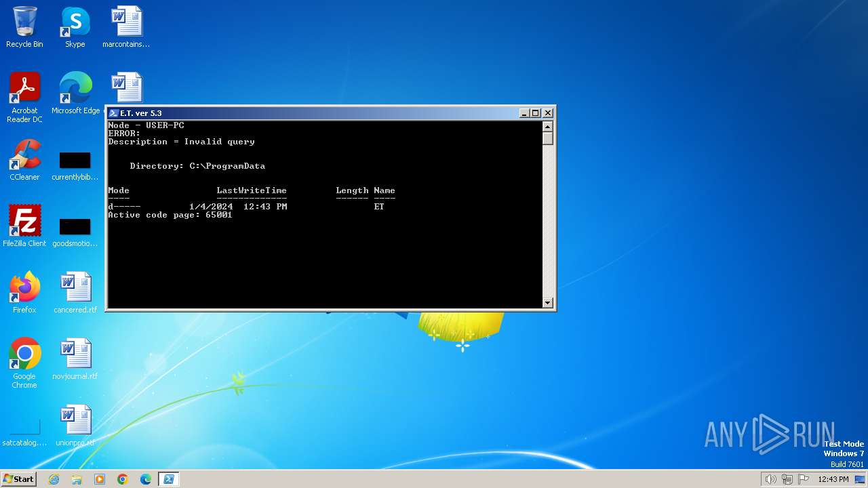Screen dimensions: 868x488
Task: Click the console scrollbar down arrow
Action: pyautogui.click(x=548, y=302)
